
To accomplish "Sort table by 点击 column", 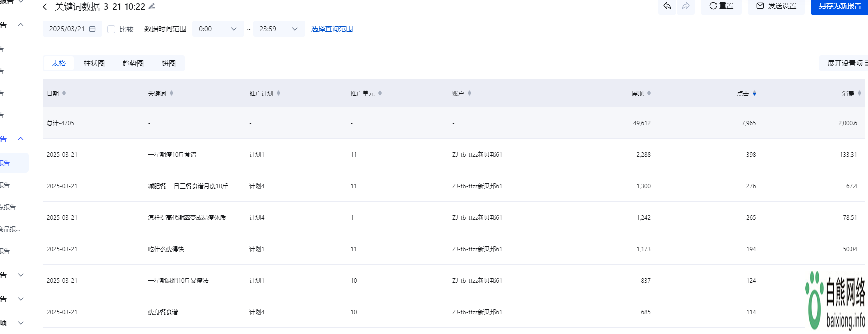I will [754, 93].
